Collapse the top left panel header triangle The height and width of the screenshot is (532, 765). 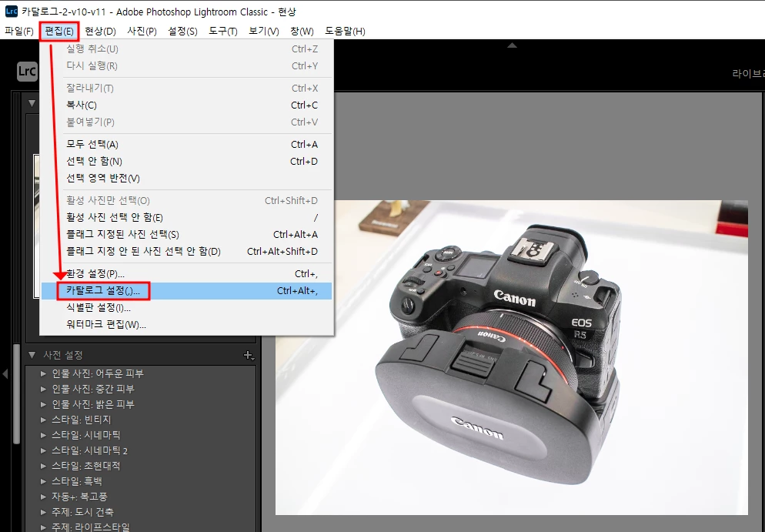pos(32,103)
